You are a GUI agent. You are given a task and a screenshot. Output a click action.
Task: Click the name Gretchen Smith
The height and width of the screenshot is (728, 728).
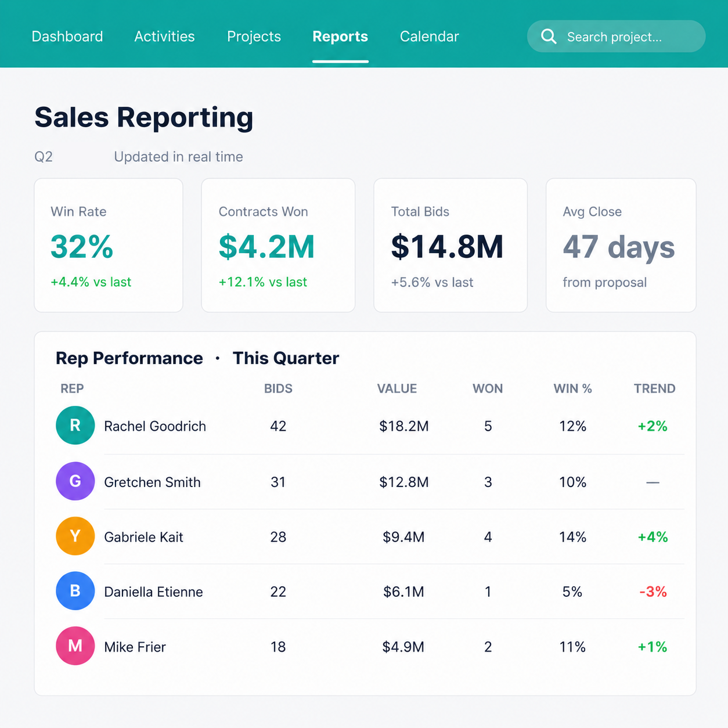point(152,482)
